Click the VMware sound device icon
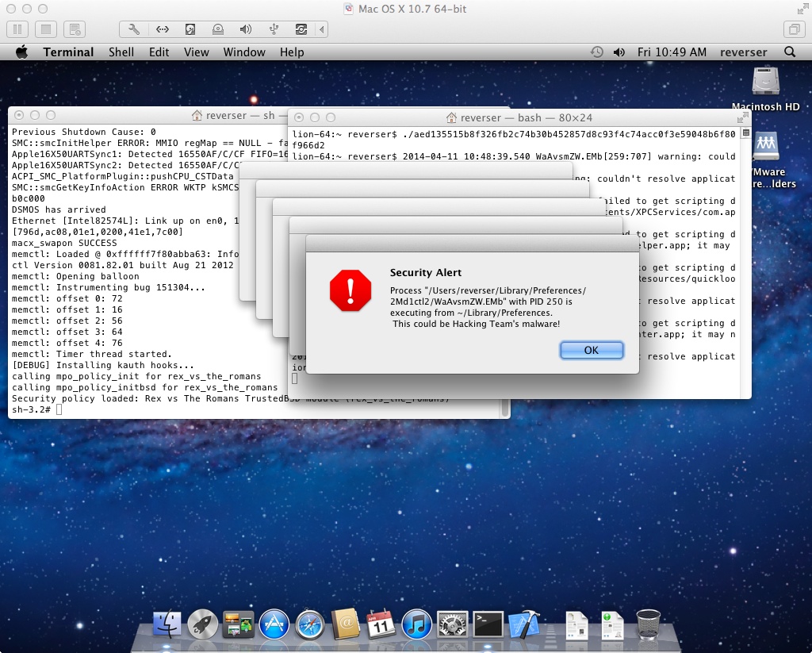Viewport: 812px width, 653px height. [x=246, y=29]
